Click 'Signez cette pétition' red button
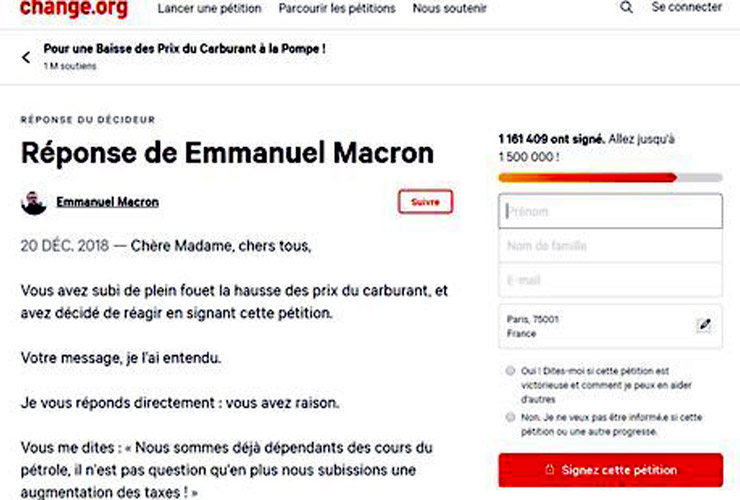This screenshot has width=740, height=500. click(x=611, y=470)
